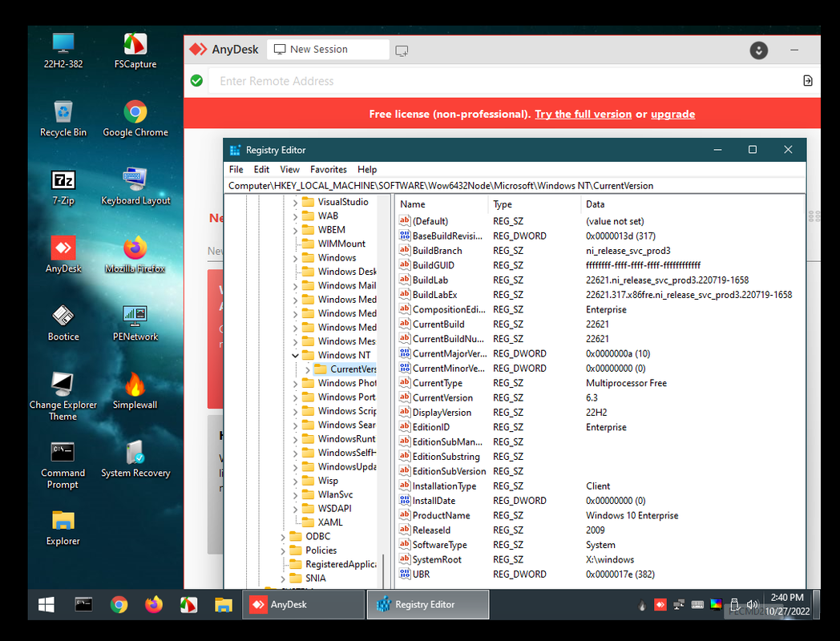Screen dimensions: 840x641
Task: Open the Explorer desktop icon
Action: pos(63,527)
